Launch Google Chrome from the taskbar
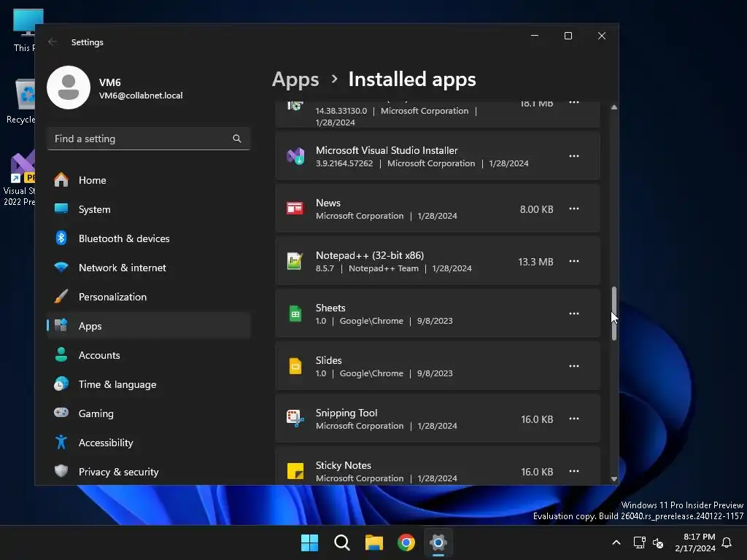Viewport: 747px width, 560px height. (406, 542)
